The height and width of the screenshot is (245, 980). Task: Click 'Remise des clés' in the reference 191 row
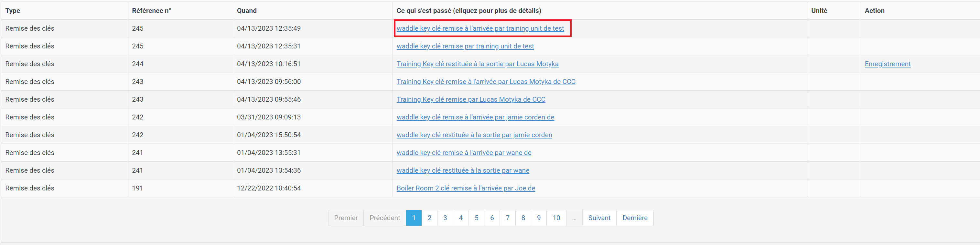click(x=30, y=188)
